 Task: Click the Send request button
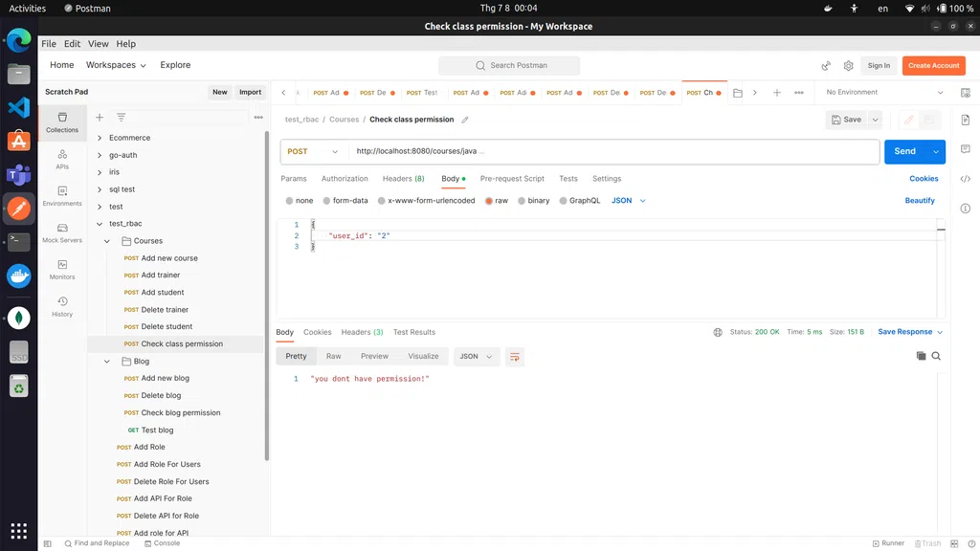904,151
